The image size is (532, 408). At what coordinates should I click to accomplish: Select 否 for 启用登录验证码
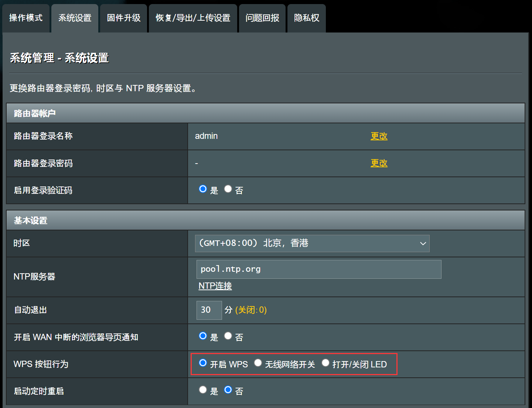coord(228,189)
